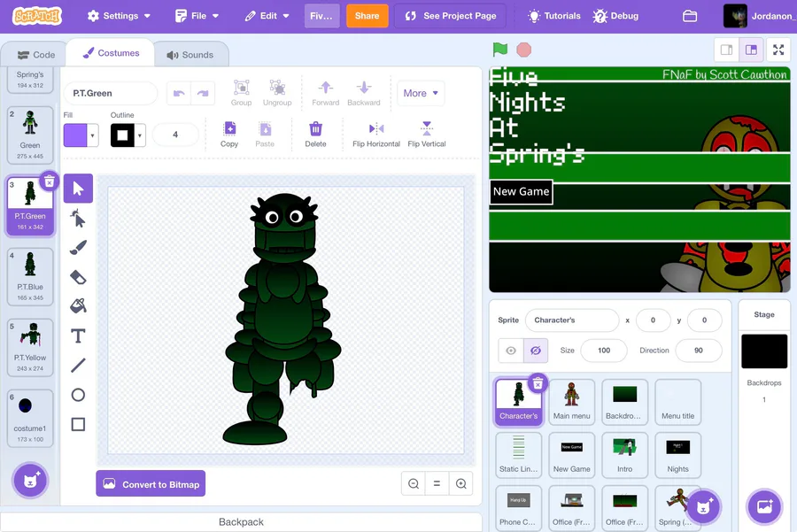This screenshot has height=532, width=797.
Task: Click the Undo arrow
Action: pos(179,93)
